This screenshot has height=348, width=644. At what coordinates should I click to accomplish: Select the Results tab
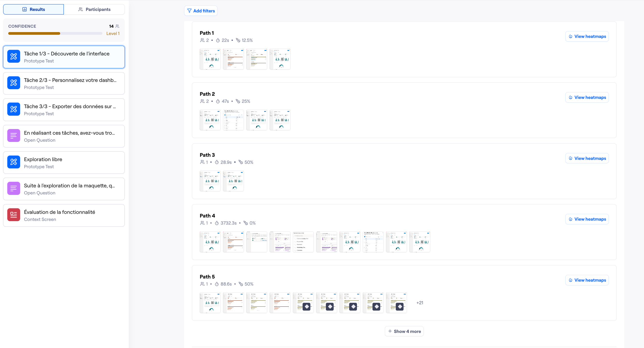(x=33, y=9)
